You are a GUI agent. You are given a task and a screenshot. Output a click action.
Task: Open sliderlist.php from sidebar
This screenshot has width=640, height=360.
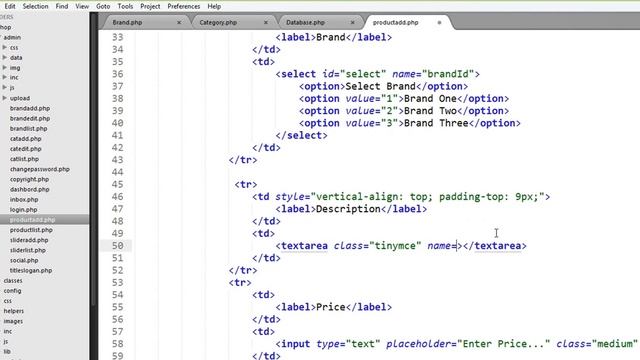pyautogui.click(x=27, y=250)
